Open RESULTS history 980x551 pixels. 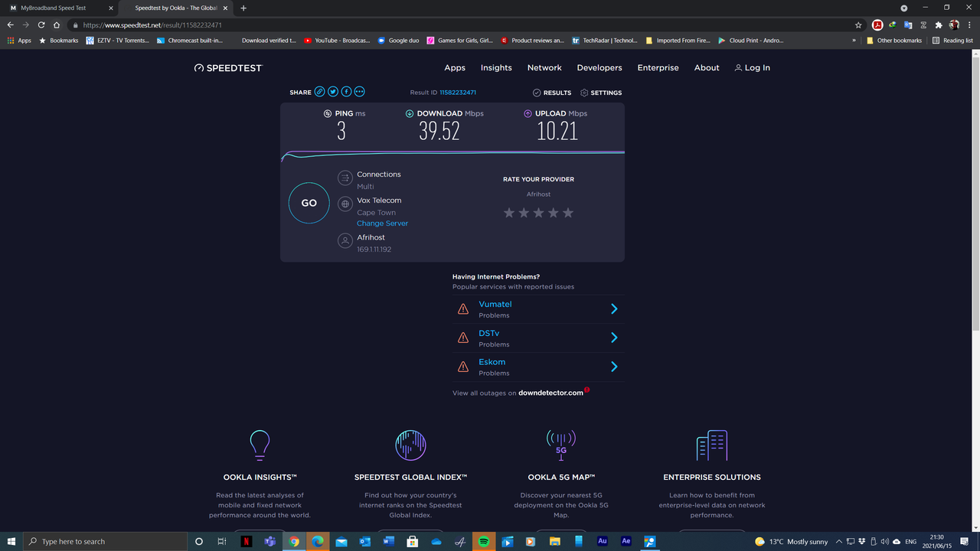[x=552, y=93]
